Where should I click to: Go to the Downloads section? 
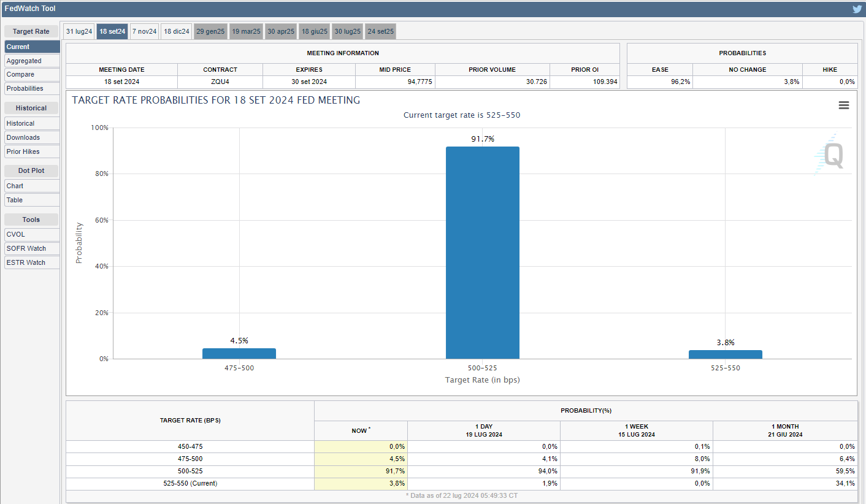(x=32, y=137)
